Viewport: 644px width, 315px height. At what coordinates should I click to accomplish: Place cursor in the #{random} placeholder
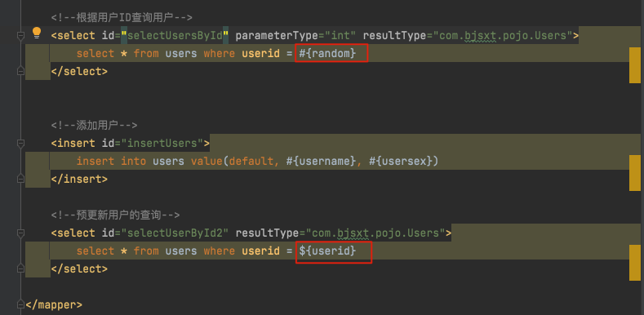point(327,53)
